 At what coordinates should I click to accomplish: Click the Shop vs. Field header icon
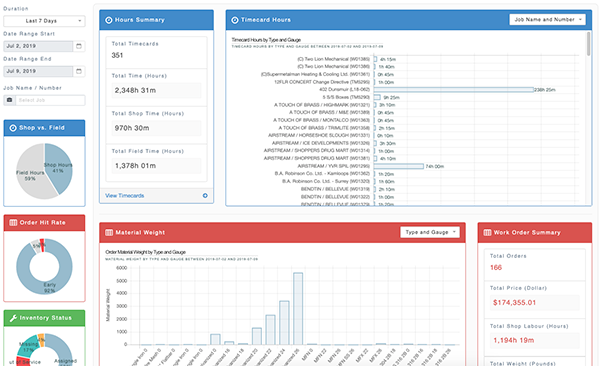click(x=13, y=128)
